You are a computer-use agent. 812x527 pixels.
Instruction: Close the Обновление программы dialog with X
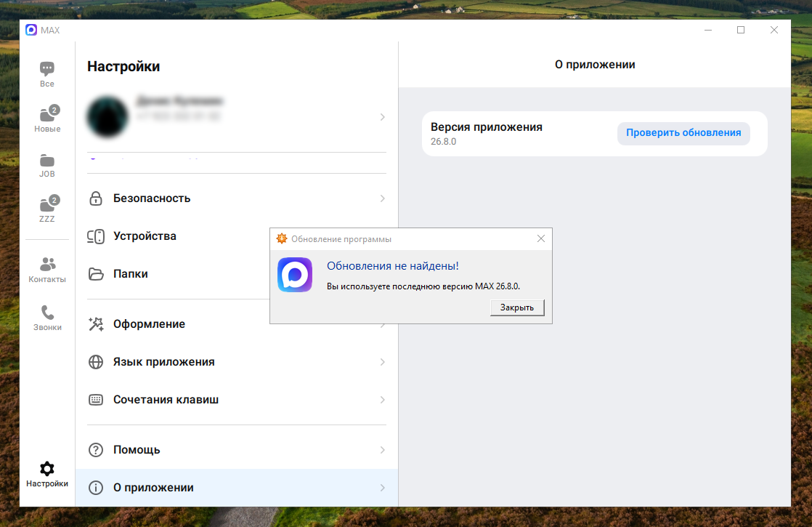(540, 238)
